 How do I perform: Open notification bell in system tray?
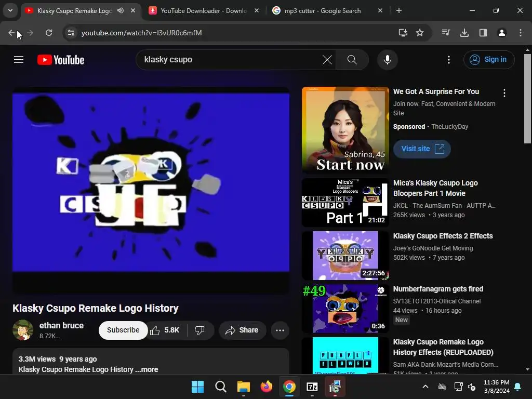(518, 387)
